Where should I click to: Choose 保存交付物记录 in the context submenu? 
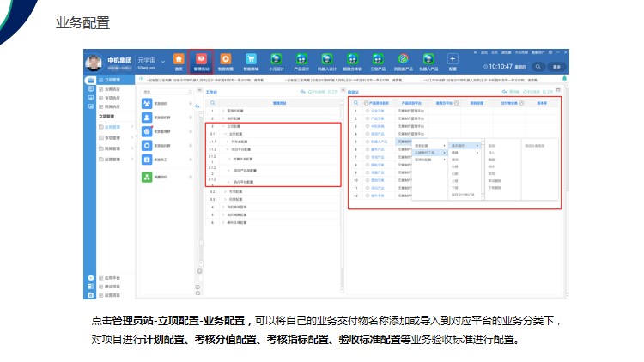pyautogui.click(x=463, y=195)
